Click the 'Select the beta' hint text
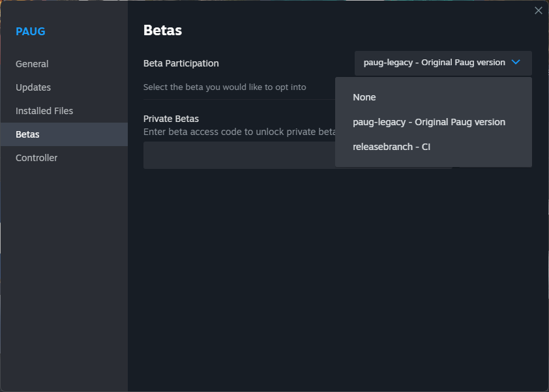Viewport: 549px width, 392px height. 224,87
